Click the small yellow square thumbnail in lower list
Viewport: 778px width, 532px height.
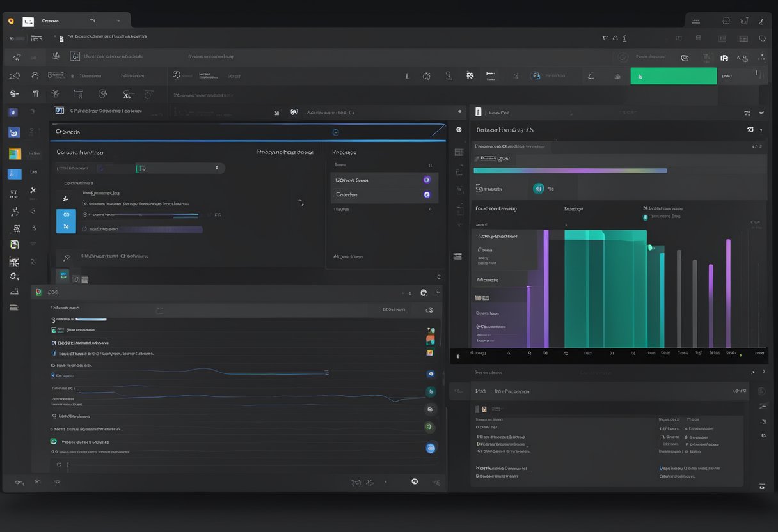click(x=430, y=352)
